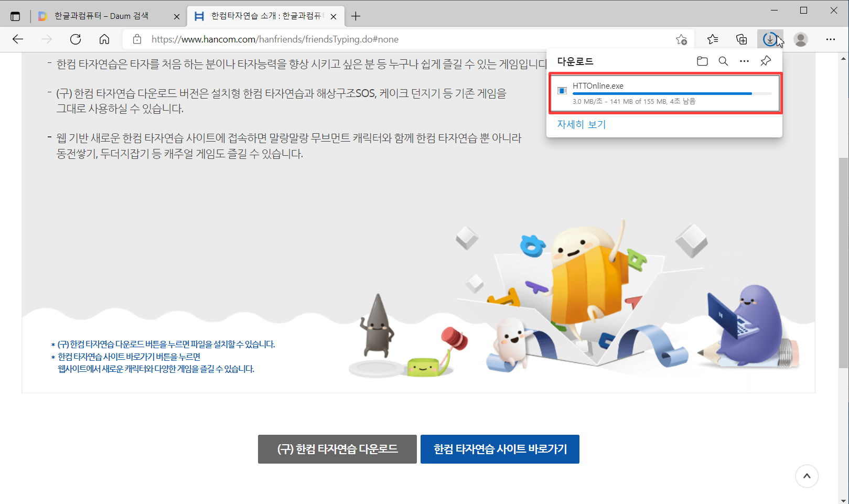This screenshot has width=849, height=504.
Task: Refresh the current page
Action: tap(76, 39)
